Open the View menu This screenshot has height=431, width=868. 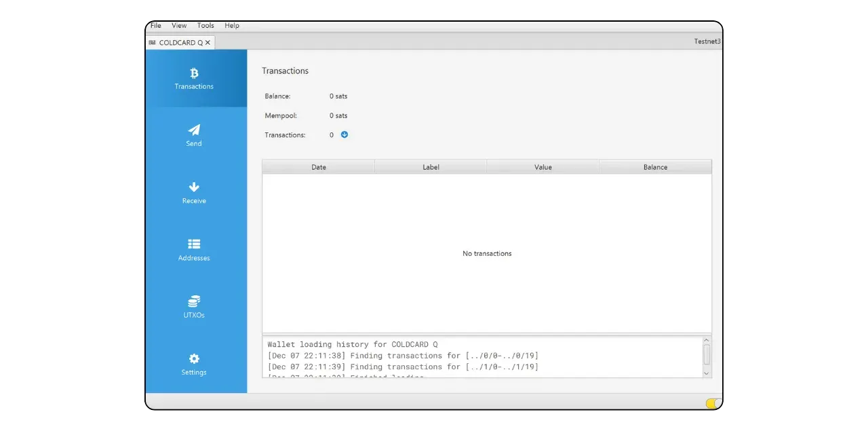coord(179,26)
